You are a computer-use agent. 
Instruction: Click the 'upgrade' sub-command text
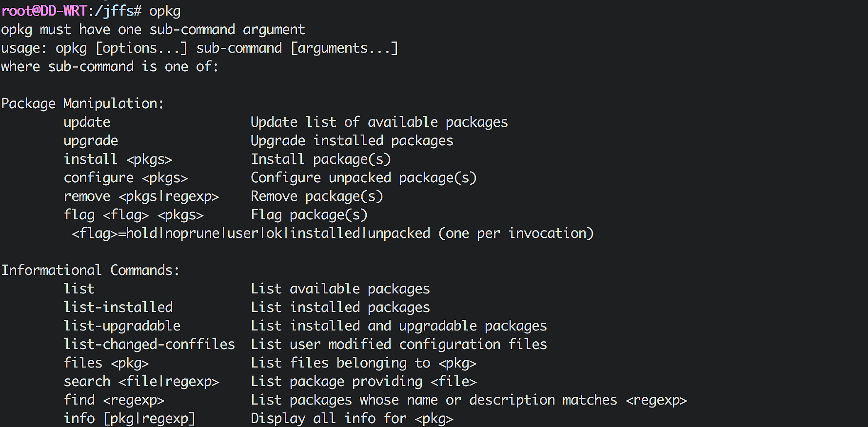tap(91, 141)
